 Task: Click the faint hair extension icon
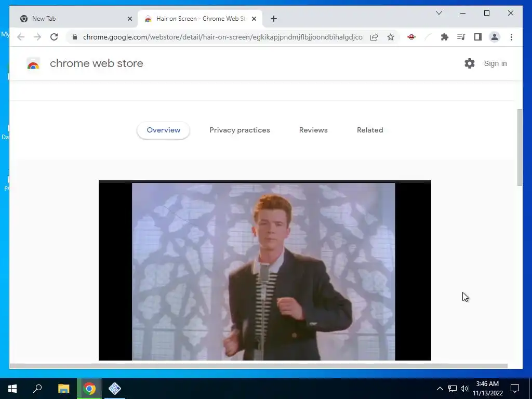point(428,37)
